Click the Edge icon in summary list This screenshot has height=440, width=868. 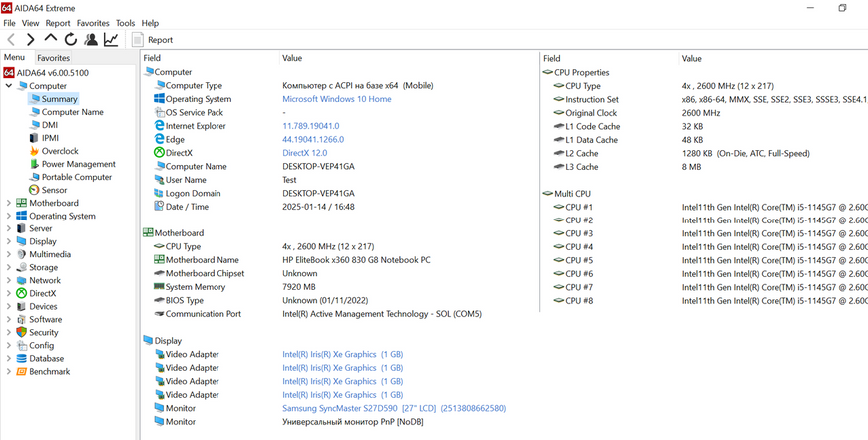click(x=159, y=139)
